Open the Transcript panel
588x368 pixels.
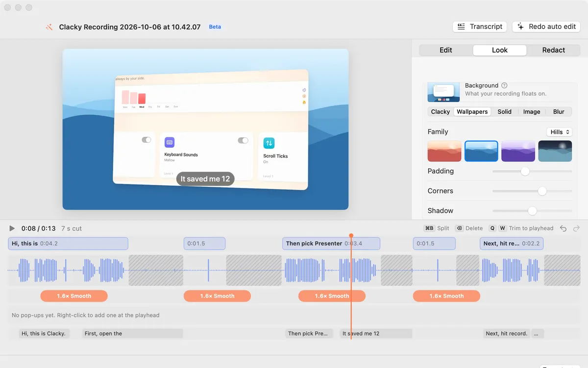[x=480, y=26]
